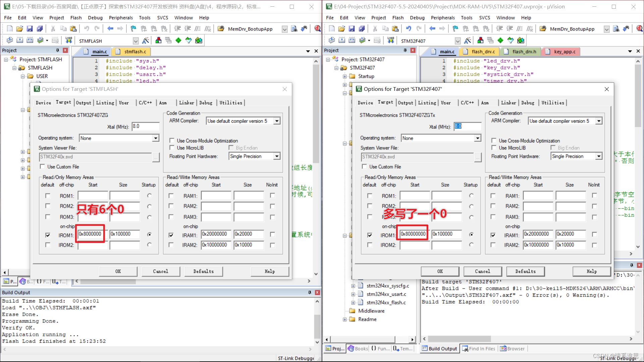The height and width of the screenshot is (362, 644).
Task: Click IROM1 start address field in STMFLASH dialog
Action: coord(93,234)
